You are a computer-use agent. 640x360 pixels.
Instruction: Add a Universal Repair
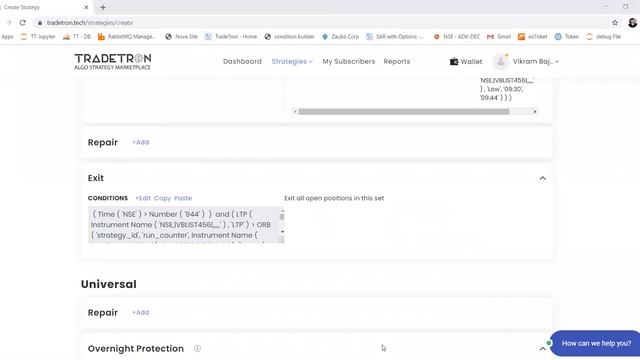click(140, 313)
